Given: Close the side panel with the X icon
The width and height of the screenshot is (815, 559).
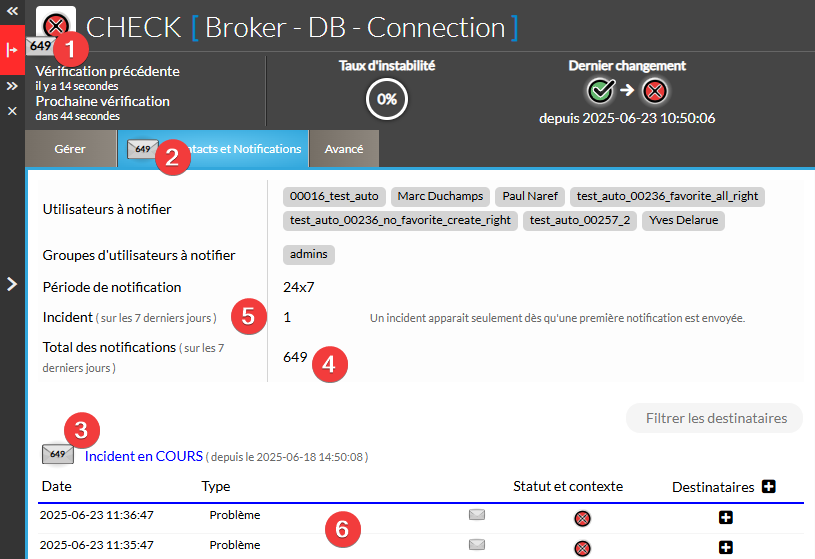Looking at the screenshot, I should pyautogui.click(x=12, y=110).
